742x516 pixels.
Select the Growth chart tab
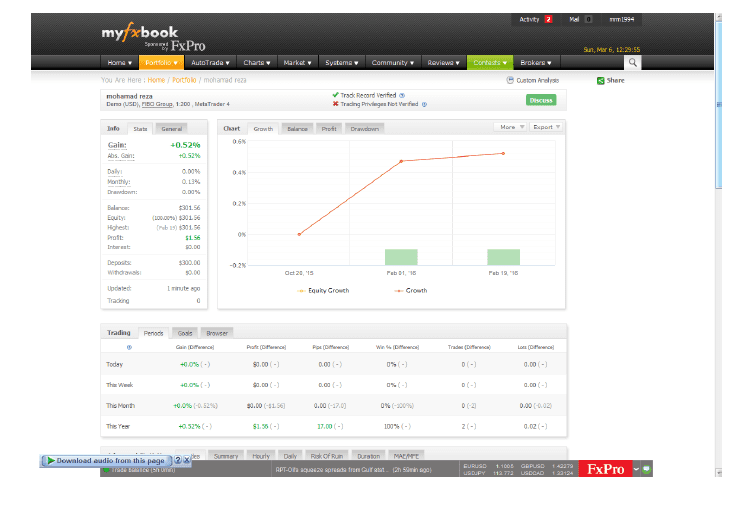(x=263, y=129)
